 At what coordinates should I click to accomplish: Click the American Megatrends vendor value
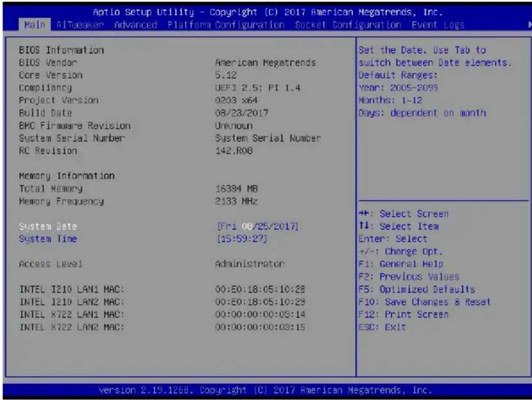pos(266,63)
